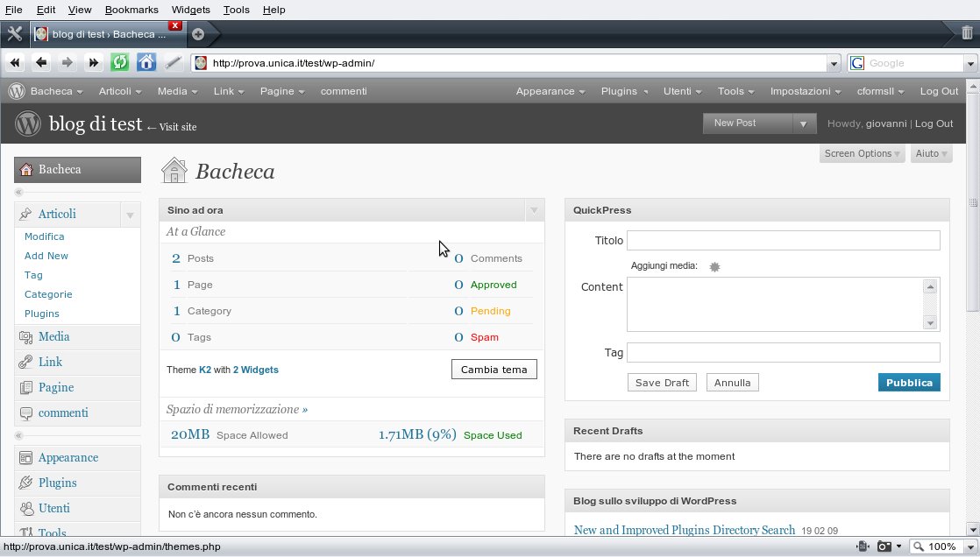Reload the page with green refresh icon
Image resolution: width=980 pixels, height=557 pixels.
click(119, 62)
